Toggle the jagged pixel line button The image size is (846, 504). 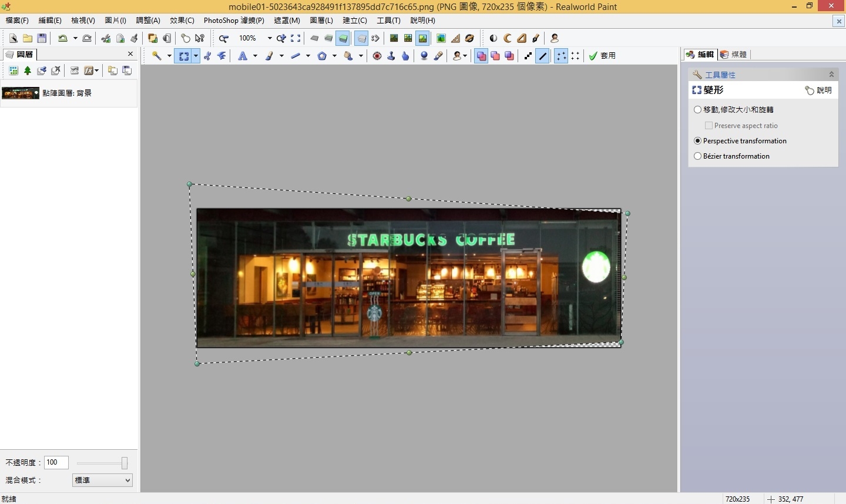(528, 56)
